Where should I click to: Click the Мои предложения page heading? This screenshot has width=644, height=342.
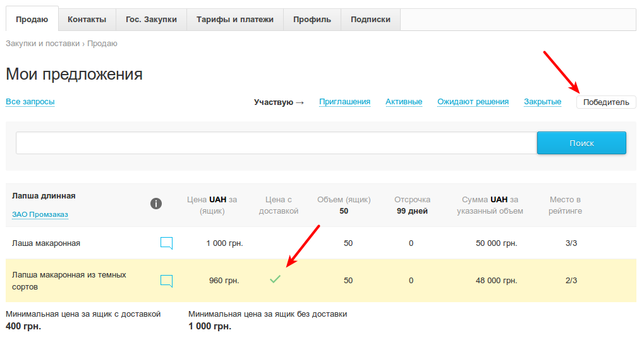pos(75,74)
